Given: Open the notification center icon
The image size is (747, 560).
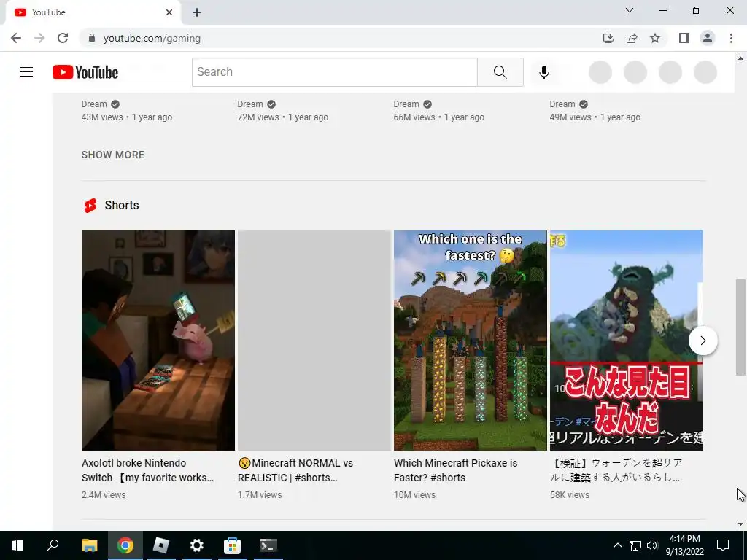Looking at the screenshot, I should tap(723, 545).
